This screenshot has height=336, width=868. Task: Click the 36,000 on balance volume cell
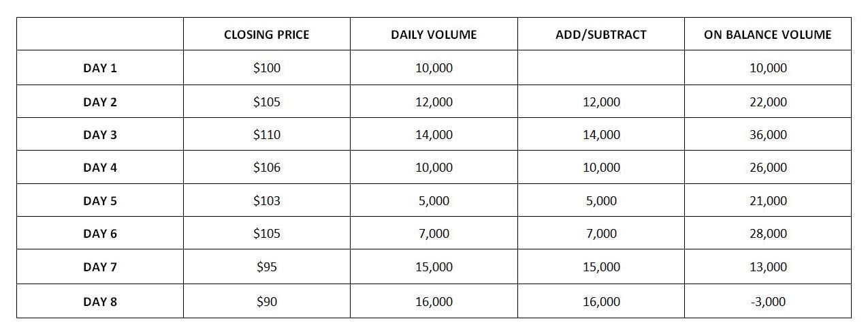pyautogui.click(x=768, y=135)
